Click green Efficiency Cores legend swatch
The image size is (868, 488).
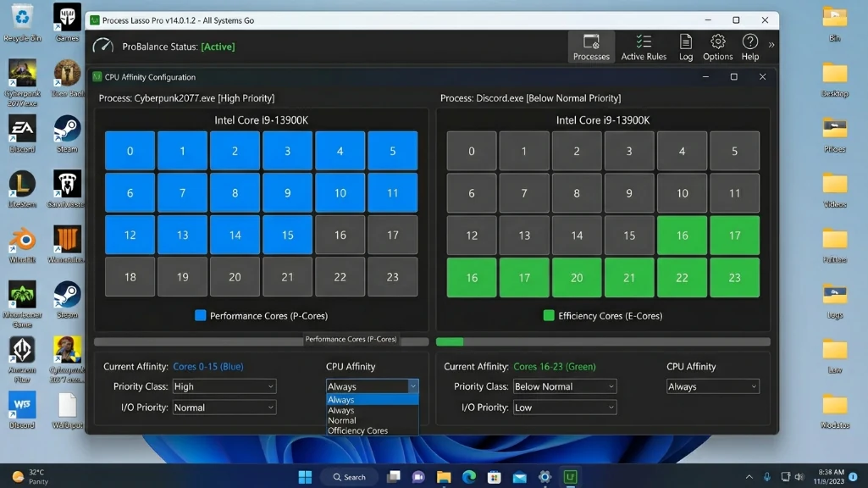pyautogui.click(x=549, y=315)
